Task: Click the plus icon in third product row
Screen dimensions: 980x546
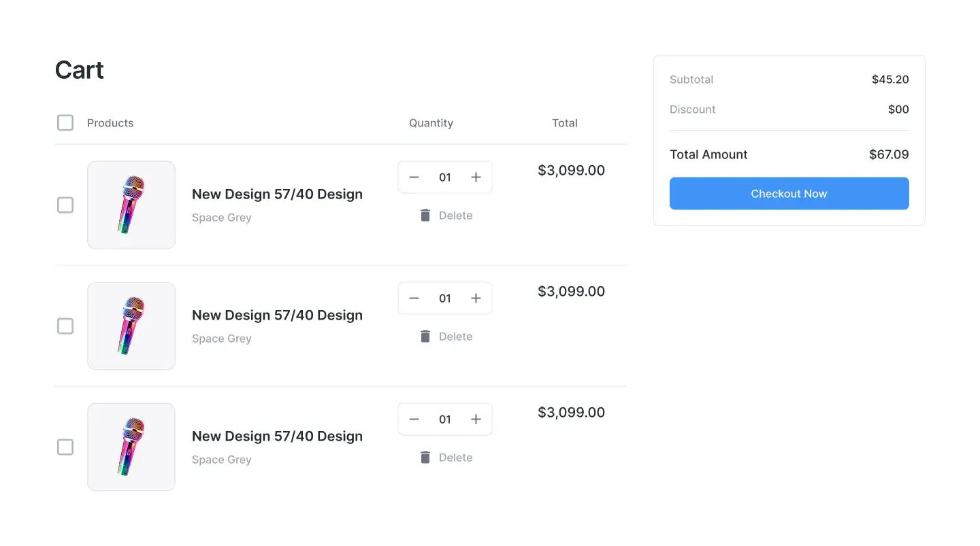Action: (476, 420)
